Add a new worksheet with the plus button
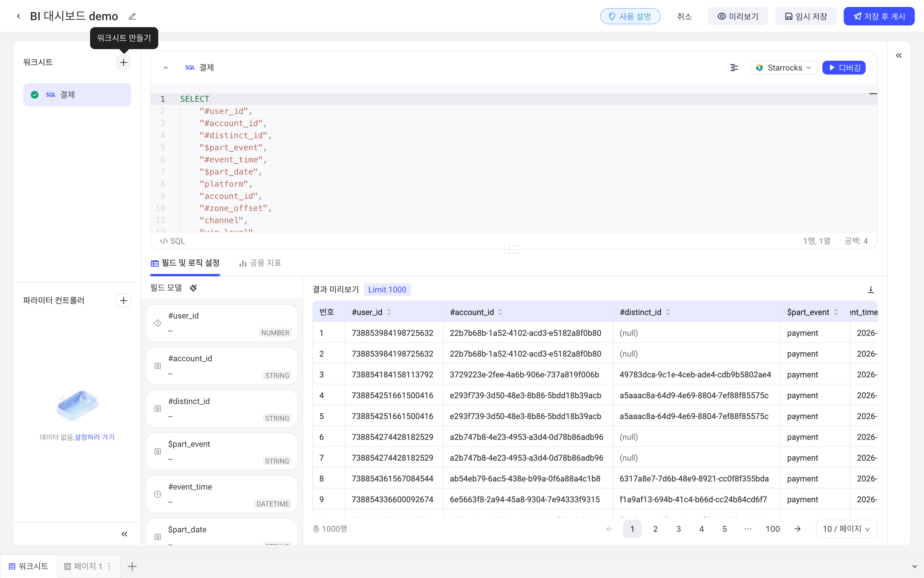 (123, 62)
